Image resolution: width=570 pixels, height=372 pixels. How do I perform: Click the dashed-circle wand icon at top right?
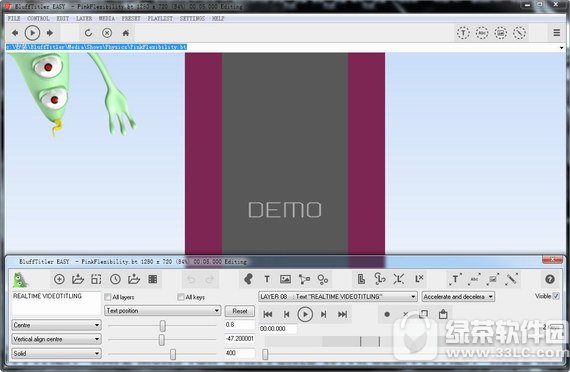click(x=519, y=33)
